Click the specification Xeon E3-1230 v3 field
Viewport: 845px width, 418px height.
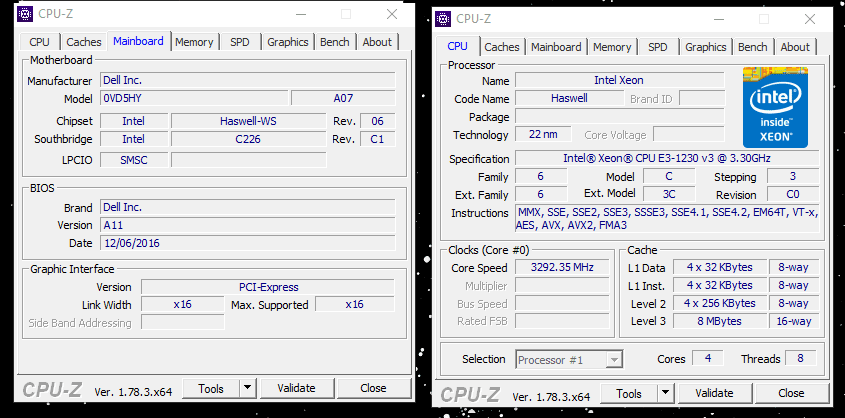click(667, 158)
